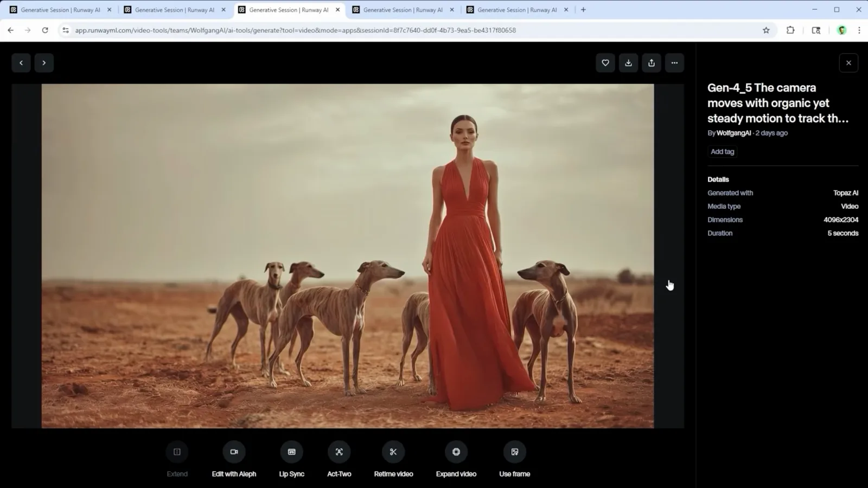
Task: Click the duration value 5 seconds
Action: coord(843,233)
